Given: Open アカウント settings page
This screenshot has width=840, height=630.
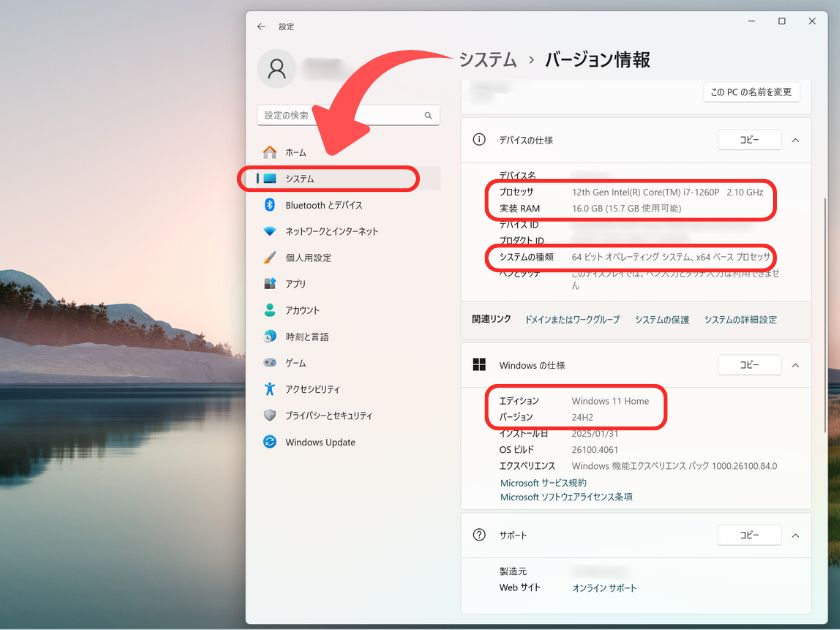Looking at the screenshot, I should (x=349, y=310).
